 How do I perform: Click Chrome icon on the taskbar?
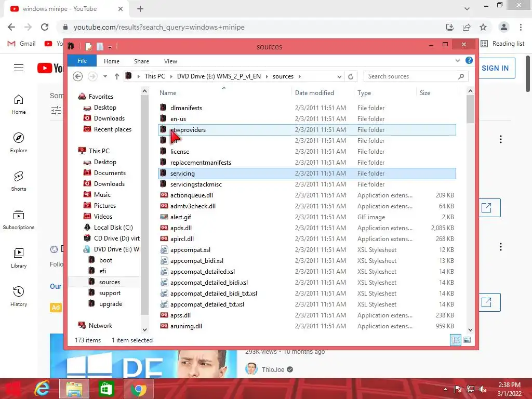(138, 389)
